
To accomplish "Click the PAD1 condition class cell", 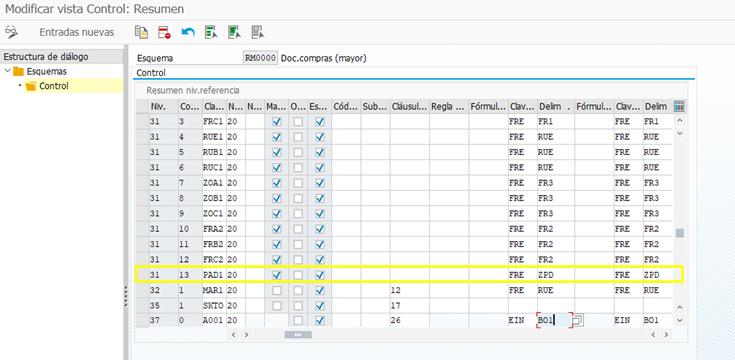I will pos(214,275).
